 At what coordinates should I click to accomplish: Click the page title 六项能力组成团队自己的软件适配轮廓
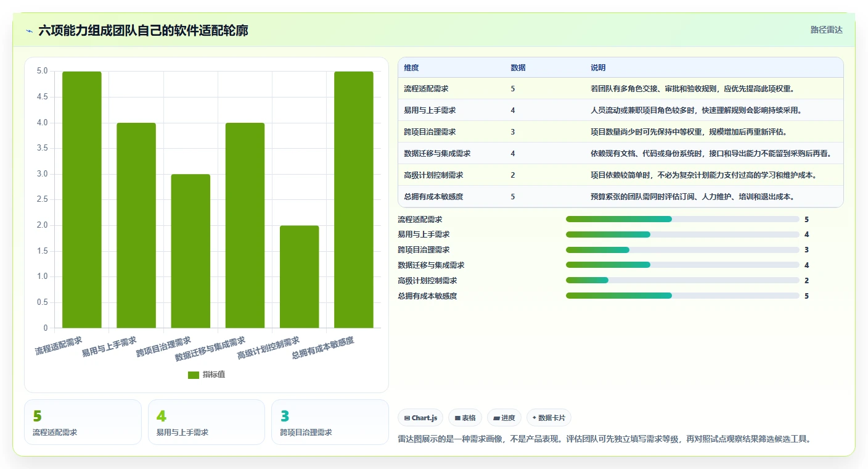point(143,30)
